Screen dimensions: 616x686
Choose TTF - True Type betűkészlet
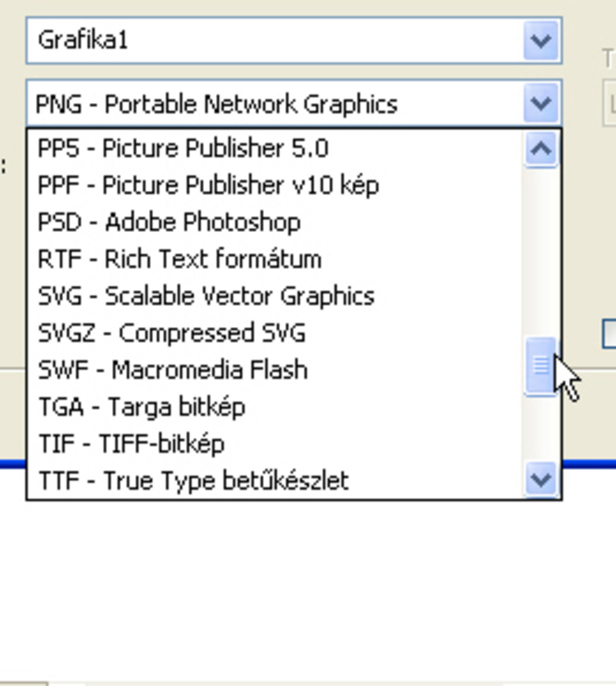click(194, 480)
